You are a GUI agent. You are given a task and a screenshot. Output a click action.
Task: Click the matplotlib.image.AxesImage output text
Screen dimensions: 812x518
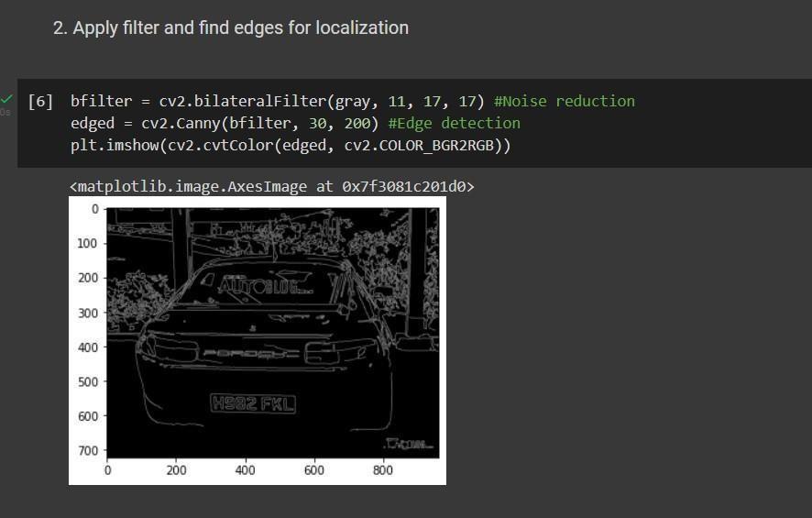(272, 186)
